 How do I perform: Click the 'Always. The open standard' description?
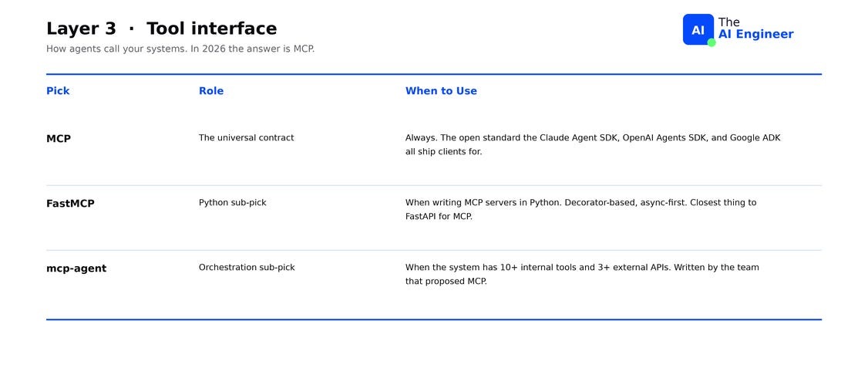coord(593,144)
